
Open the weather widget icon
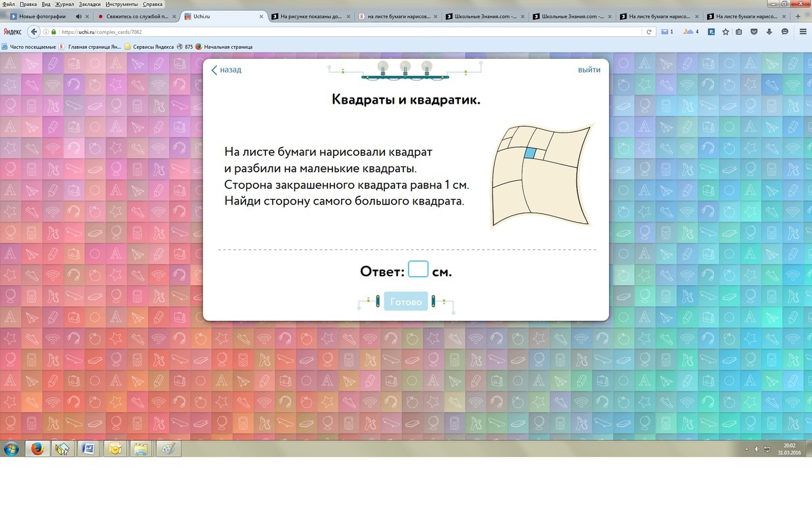click(690, 31)
